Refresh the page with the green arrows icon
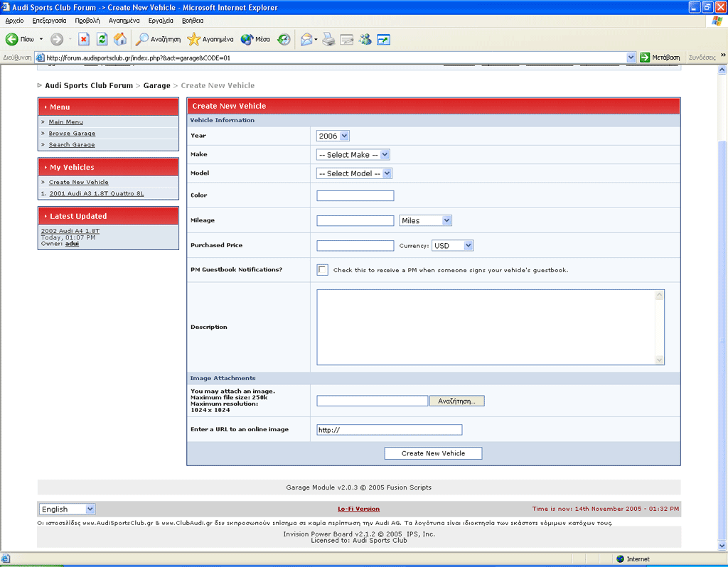This screenshot has width=728, height=567. click(x=102, y=39)
